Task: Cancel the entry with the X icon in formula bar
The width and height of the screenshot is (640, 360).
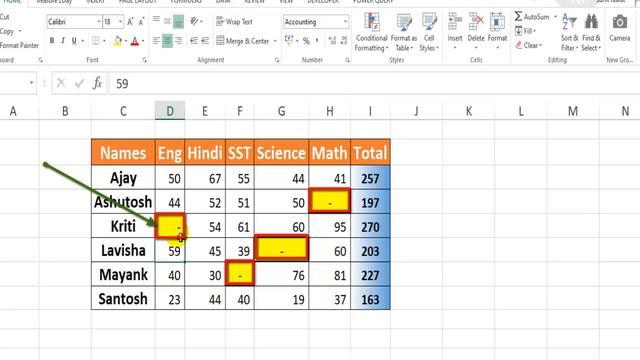Action: tap(61, 83)
